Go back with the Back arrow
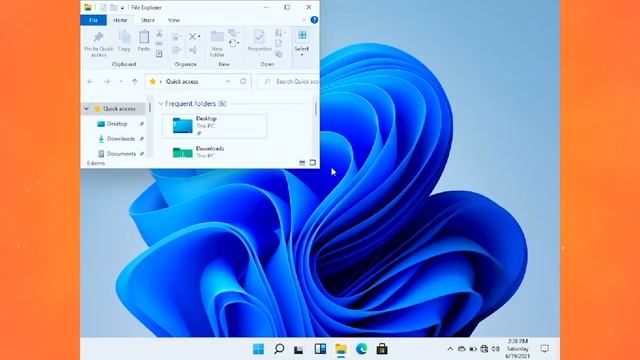640x360 pixels. 90,82
